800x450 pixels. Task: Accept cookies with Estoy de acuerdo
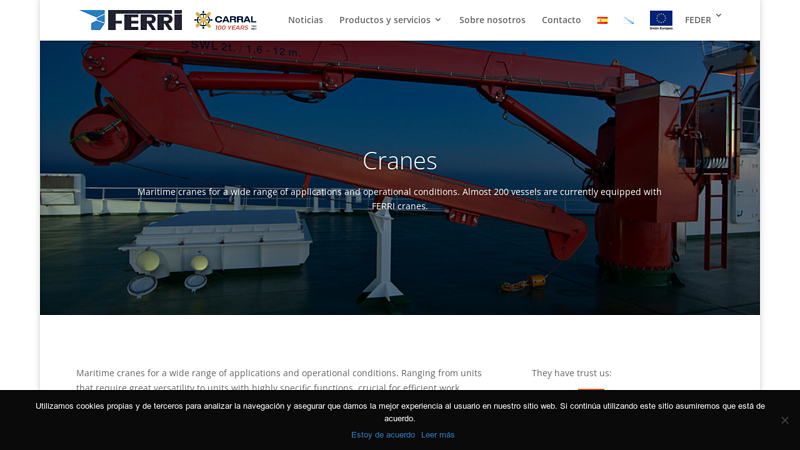[x=383, y=435]
